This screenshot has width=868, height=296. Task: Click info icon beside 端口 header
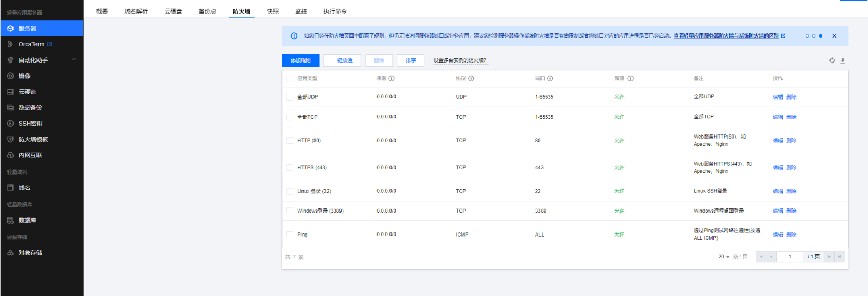pos(550,78)
